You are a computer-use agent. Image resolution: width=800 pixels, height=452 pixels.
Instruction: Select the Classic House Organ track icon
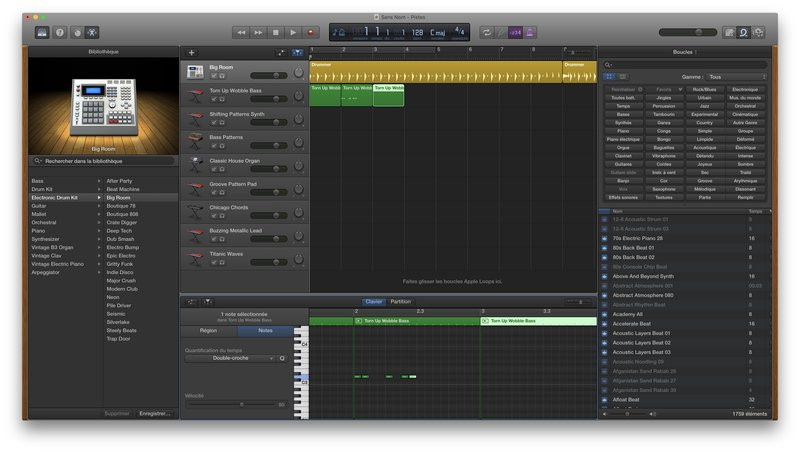click(x=194, y=165)
